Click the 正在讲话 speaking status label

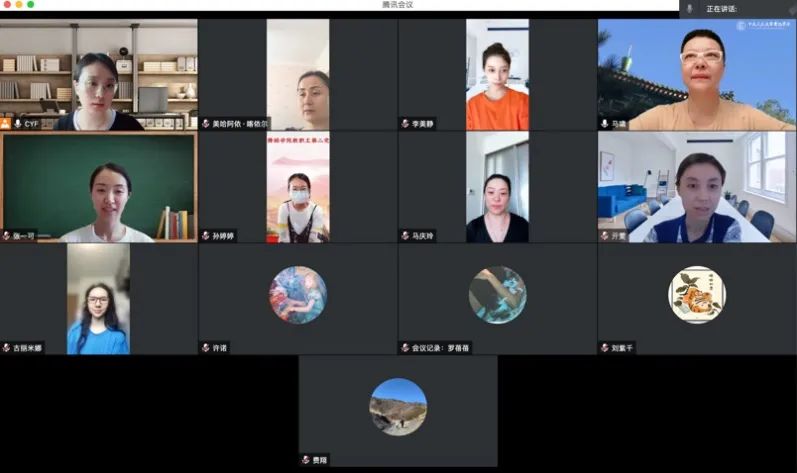tap(720, 8)
